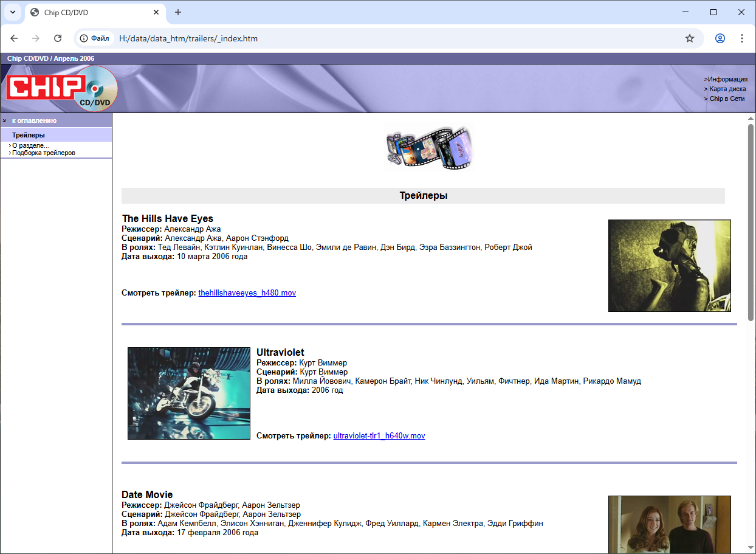Click the Chip CD/DVD logo
This screenshot has width=756, height=554.
point(61,88)
